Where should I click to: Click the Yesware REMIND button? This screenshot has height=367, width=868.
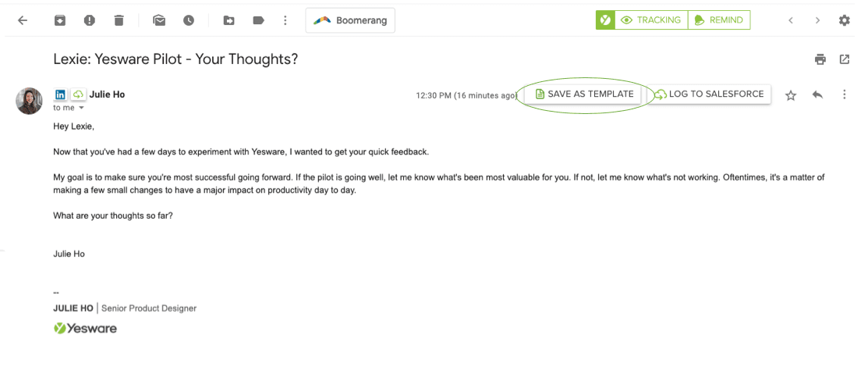tap(718, 20)
